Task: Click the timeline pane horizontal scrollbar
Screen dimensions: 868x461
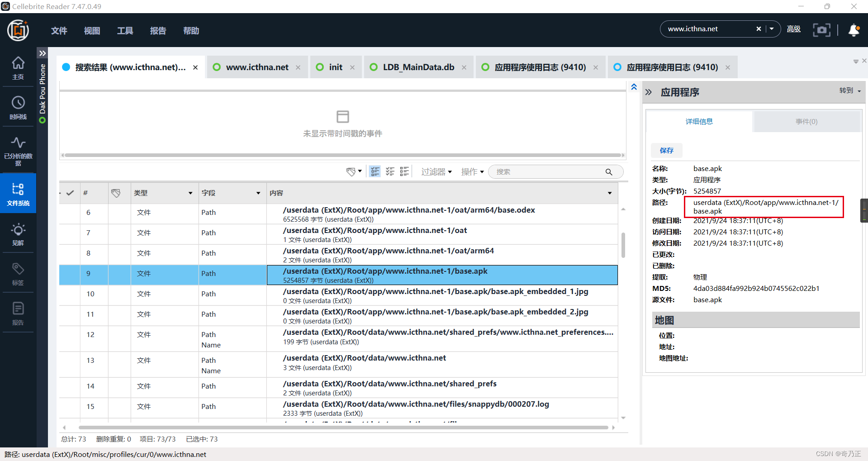Action: (x=343, y=155)
